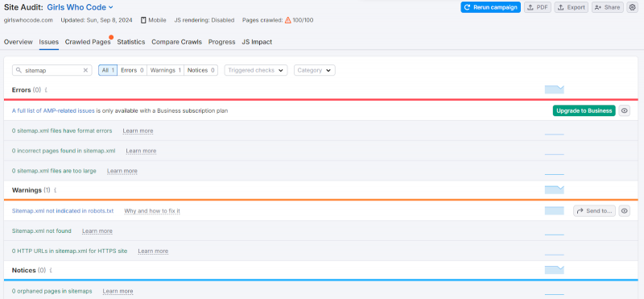Click the Warnings section trend chart

click(x=555, y=190)
